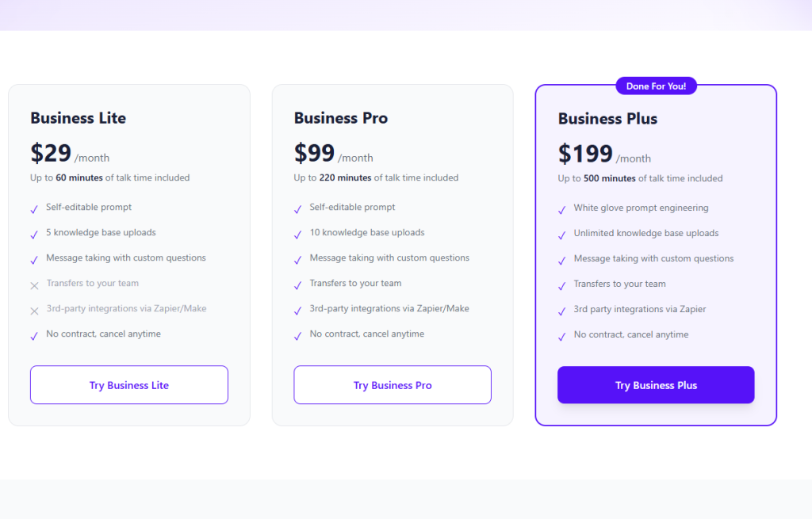Image resolution: width=812 pixels, height=519 pixels.
Task: Click the 220 minutes talk time text
Action: point(345,177)
